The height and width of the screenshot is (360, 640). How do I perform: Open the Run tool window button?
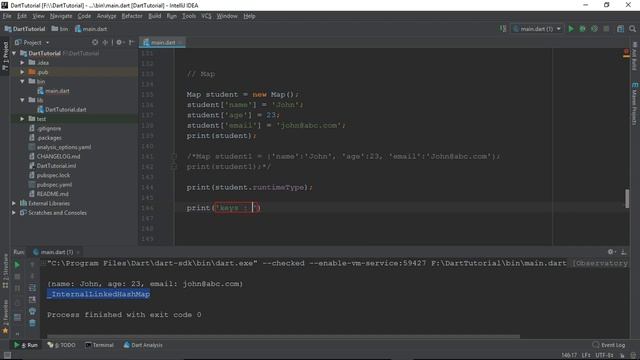tap(26, 345)
